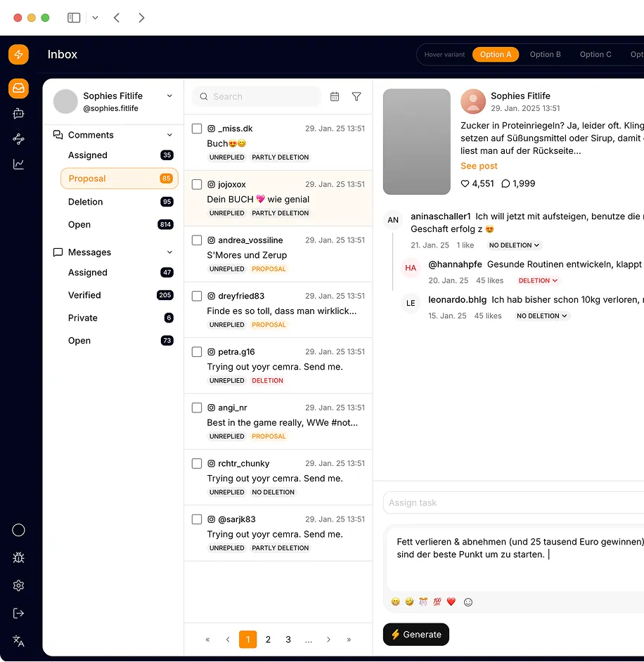Viewport: 644px width, 662px height.
Task: Click the Search input field
Action: point(256,97)
